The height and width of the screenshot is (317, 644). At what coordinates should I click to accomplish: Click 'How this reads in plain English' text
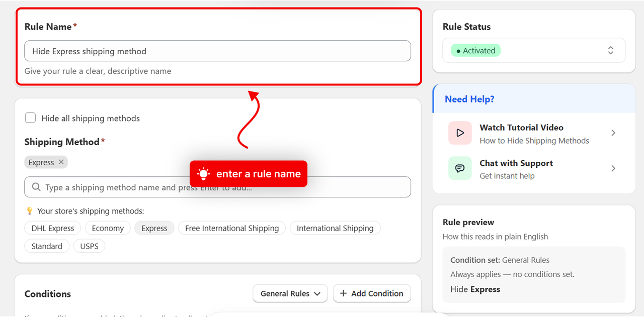(495, 237)
